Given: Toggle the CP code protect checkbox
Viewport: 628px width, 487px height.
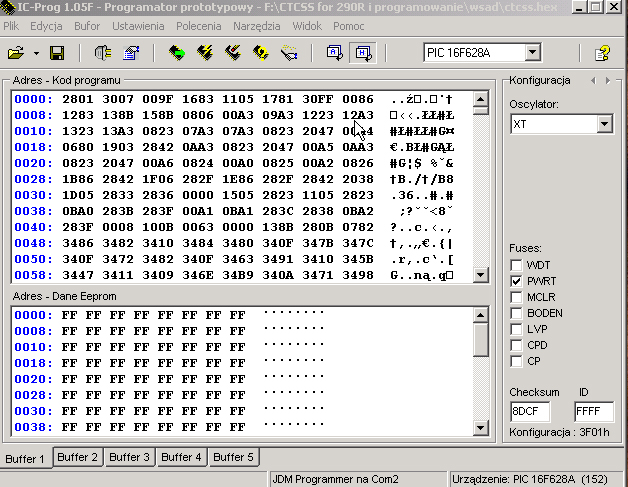Looking at the screenshot, I should point(516,361).
